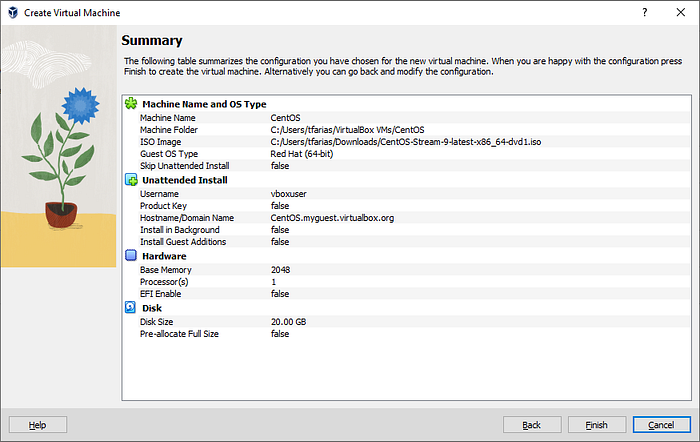This screenshot has width=700, height=442.
Task: Cancel the virtual machine creation
Action: point(662,425)
